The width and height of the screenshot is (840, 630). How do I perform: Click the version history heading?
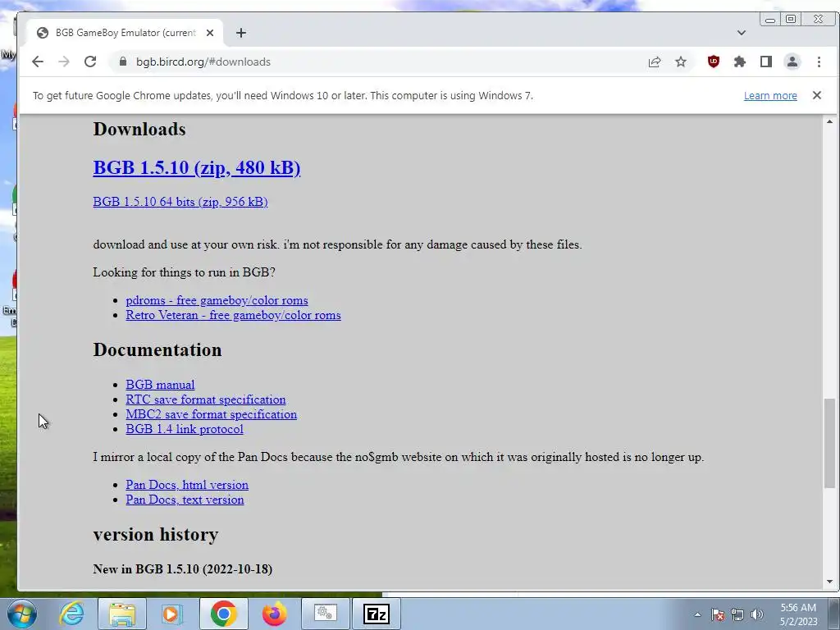(155, 534)
